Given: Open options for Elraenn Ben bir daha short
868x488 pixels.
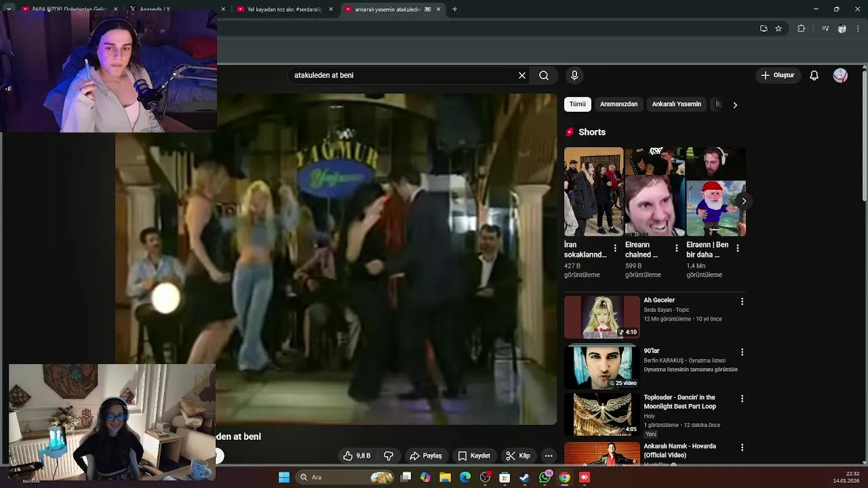Looking at the screenshot, I should point(738,248).
